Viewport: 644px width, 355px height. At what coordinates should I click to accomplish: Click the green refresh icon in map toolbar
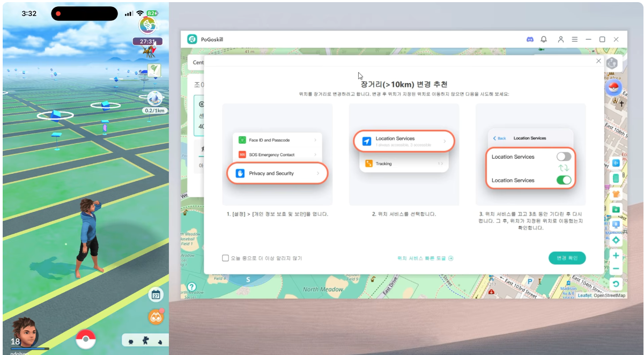tap(616, 284)
